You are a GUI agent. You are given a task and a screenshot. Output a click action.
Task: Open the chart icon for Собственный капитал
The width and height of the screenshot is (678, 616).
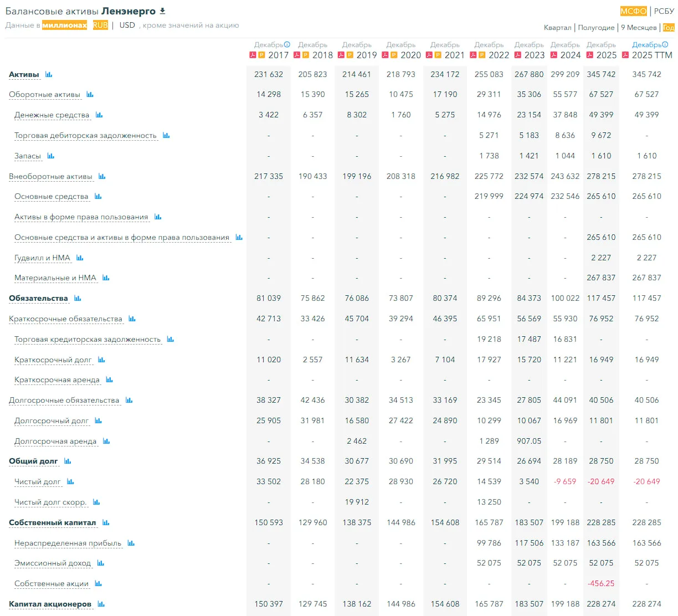point(106,522)
